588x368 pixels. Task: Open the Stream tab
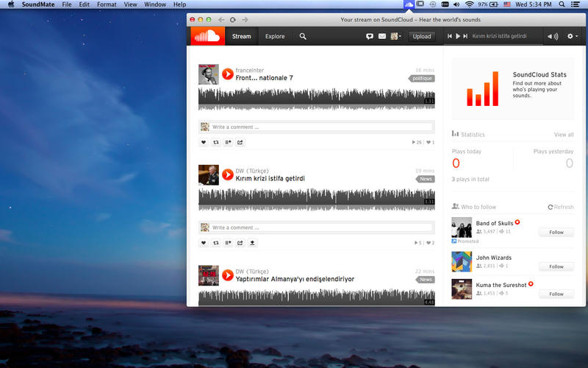click(x=241, y=36)
